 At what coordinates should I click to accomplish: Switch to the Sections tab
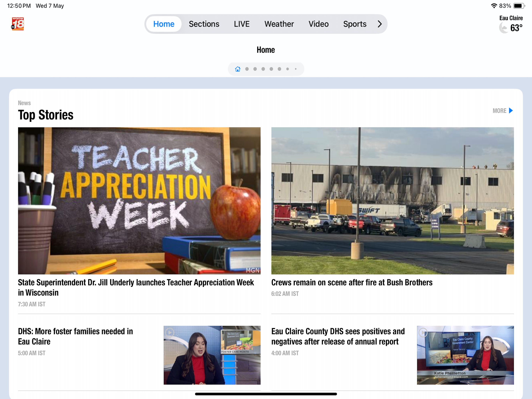pos(204,24)
